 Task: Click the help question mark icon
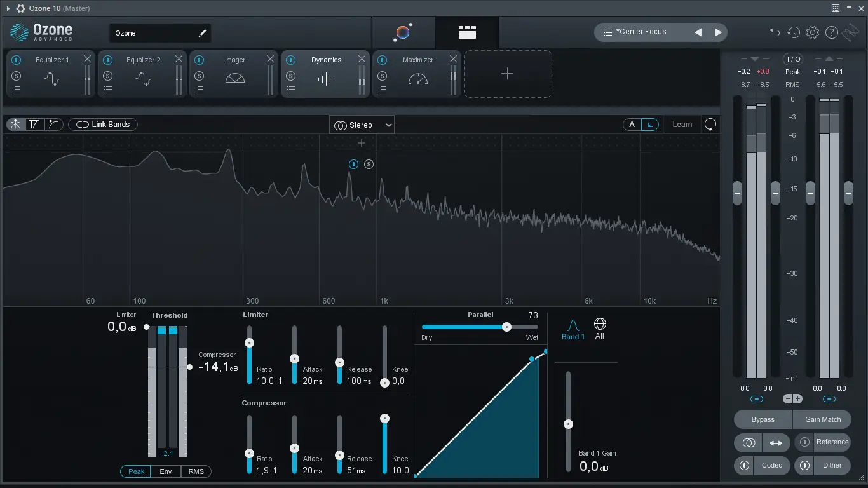831,32
